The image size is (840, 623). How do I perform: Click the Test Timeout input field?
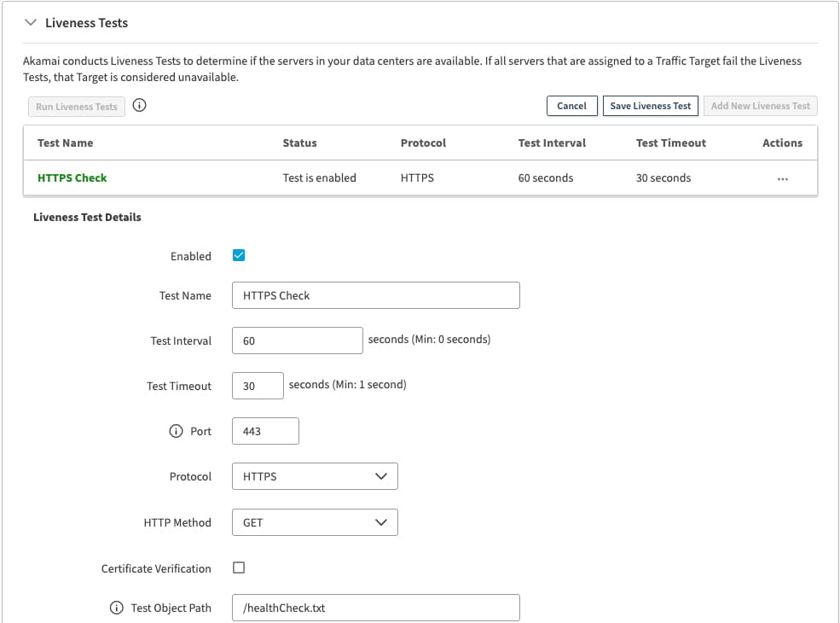pyautogui.click(x=258, y=386)
